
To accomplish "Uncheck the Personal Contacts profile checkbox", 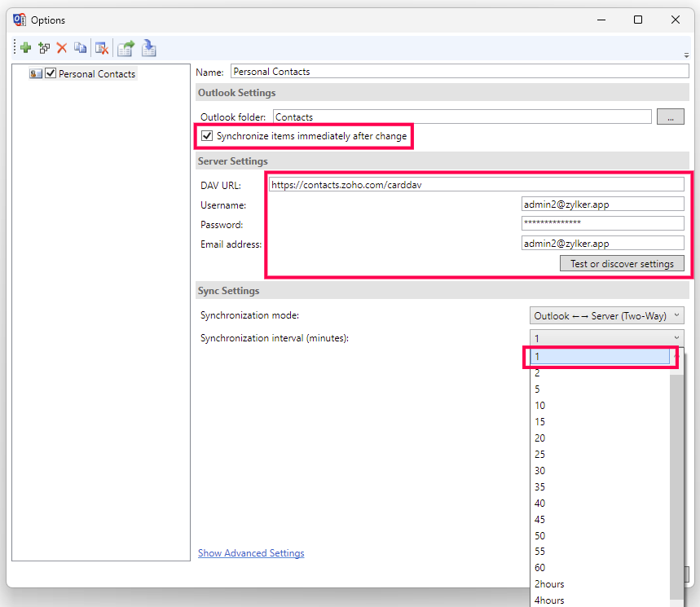I will click(51, 73).
